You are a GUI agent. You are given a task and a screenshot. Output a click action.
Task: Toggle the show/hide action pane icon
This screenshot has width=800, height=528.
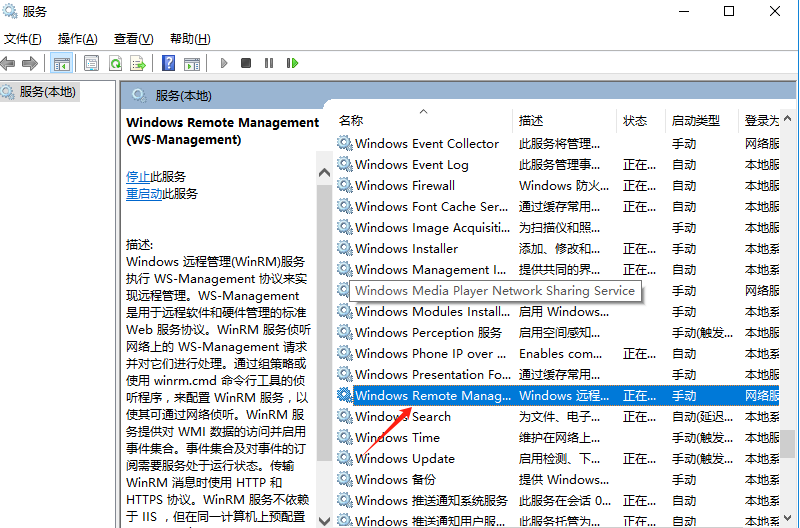pyautogui.click(x=192, y=63)
